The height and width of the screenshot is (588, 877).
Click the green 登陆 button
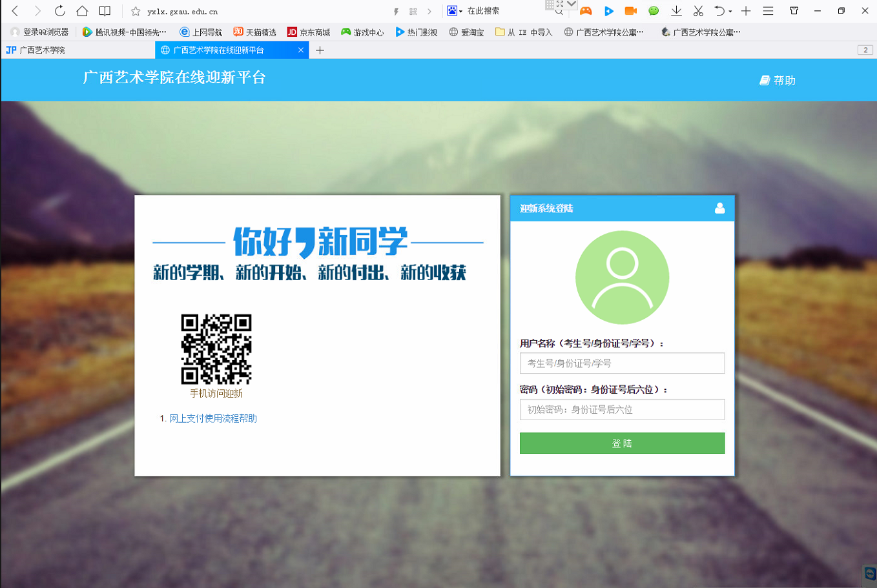coord(622,443)
